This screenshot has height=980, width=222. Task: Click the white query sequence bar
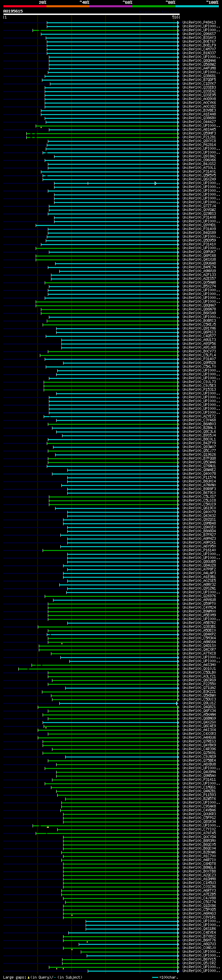click(91, 15)
